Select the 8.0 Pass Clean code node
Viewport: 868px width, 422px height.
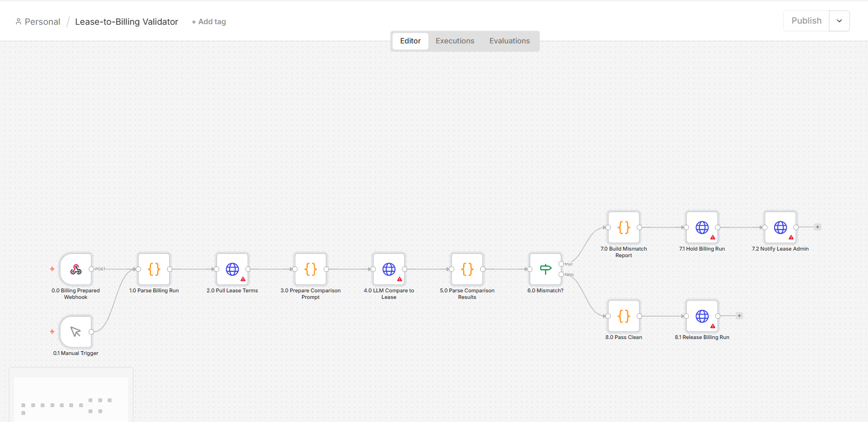624,316
